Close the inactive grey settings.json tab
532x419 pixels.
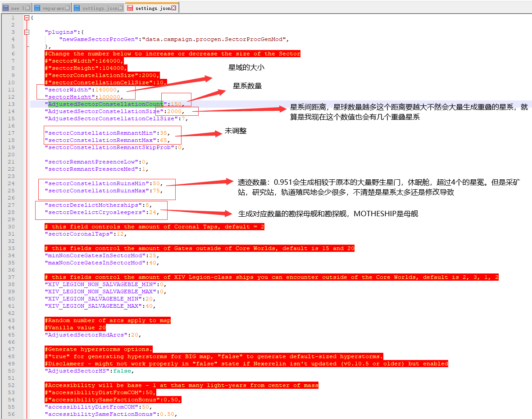[x=120, y=8]
